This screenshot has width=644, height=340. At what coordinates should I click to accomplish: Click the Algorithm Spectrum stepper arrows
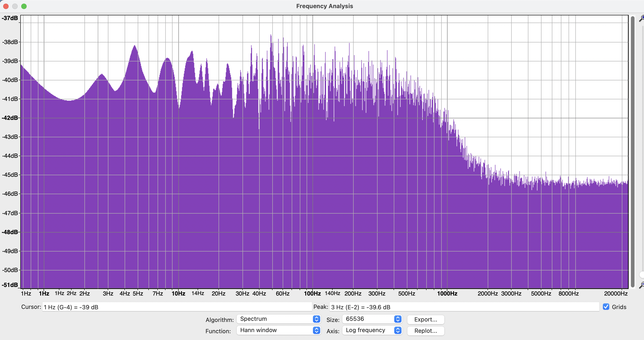[316, 319]
